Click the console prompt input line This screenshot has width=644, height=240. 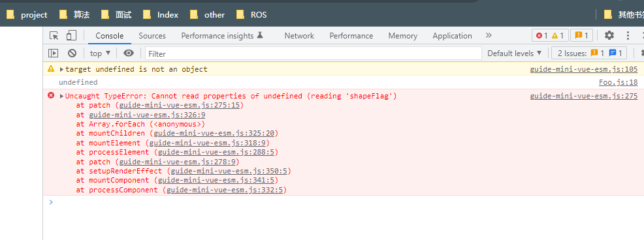click(345, 202)
